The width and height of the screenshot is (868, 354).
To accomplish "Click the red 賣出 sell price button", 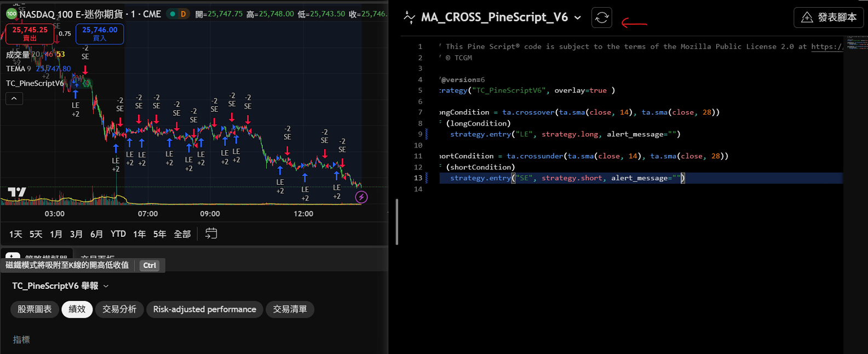I will pyautogui.click(x=30, y=34).
